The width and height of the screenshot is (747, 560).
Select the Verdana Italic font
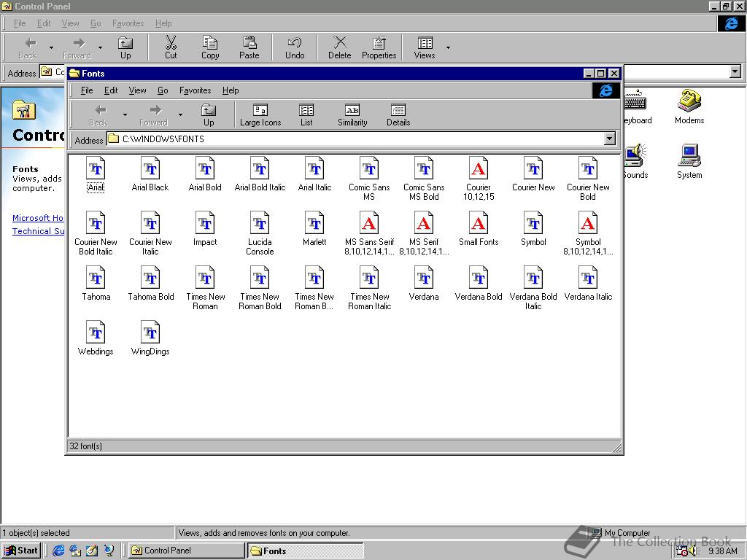[588, 284]
